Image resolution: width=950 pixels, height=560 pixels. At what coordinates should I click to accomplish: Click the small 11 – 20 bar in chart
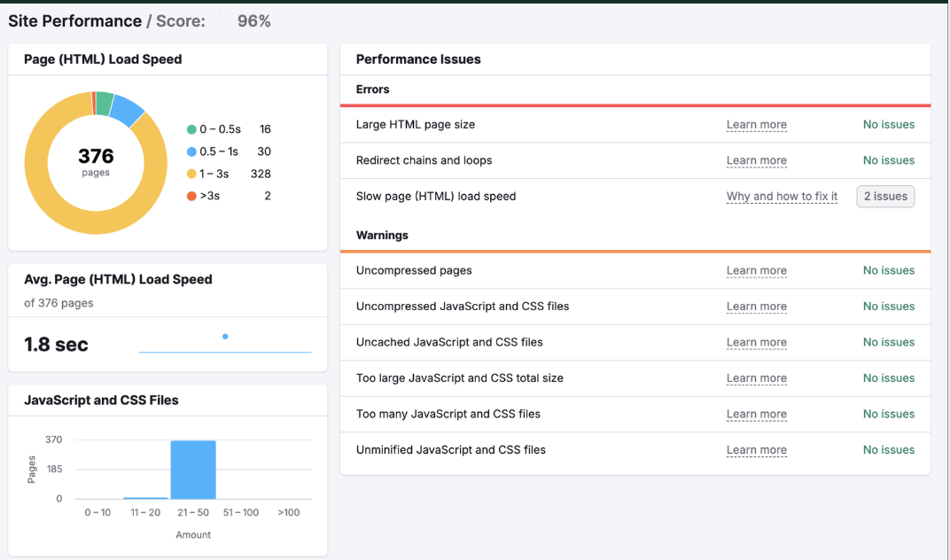click(145, 498)
